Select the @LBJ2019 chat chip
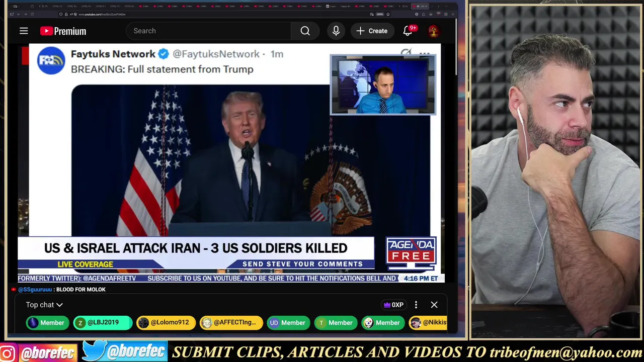The width and height of the screenshot is (644, 362). (x=103, y=323)
